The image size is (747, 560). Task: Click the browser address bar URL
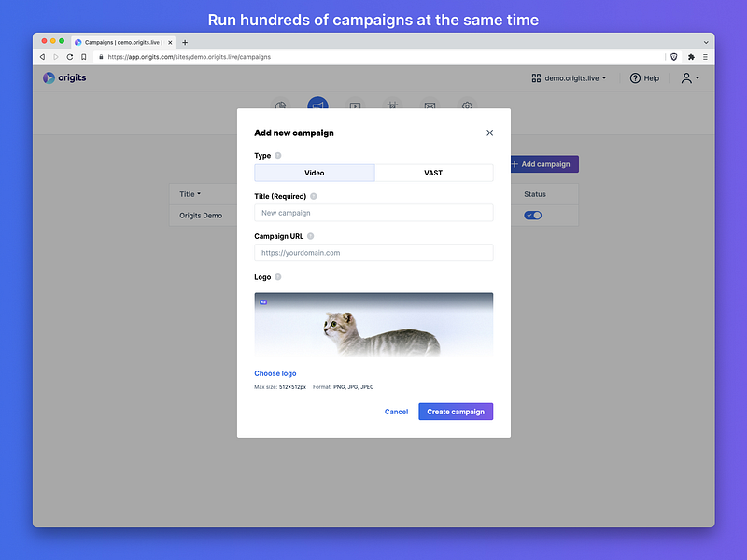point(190,57)
